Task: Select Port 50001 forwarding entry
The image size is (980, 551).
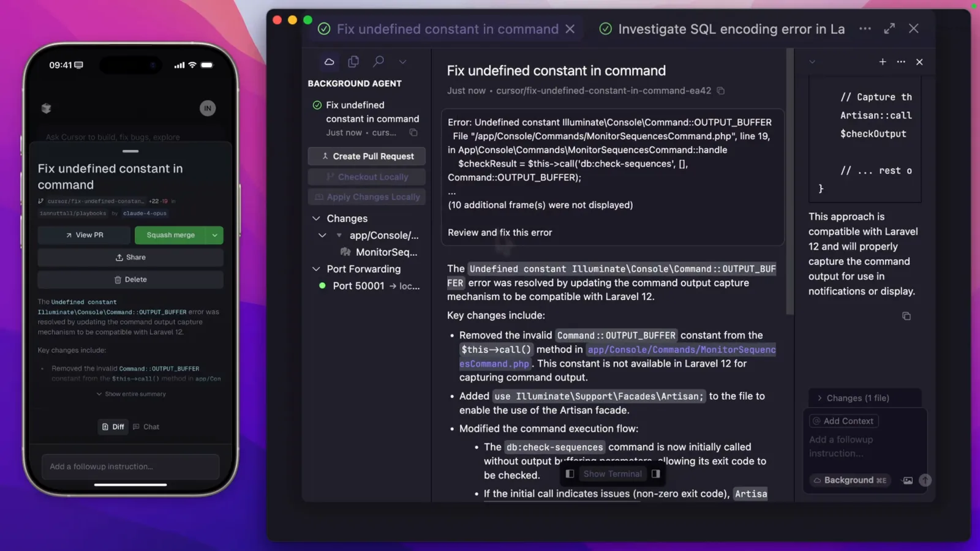Action: (369, 286)
